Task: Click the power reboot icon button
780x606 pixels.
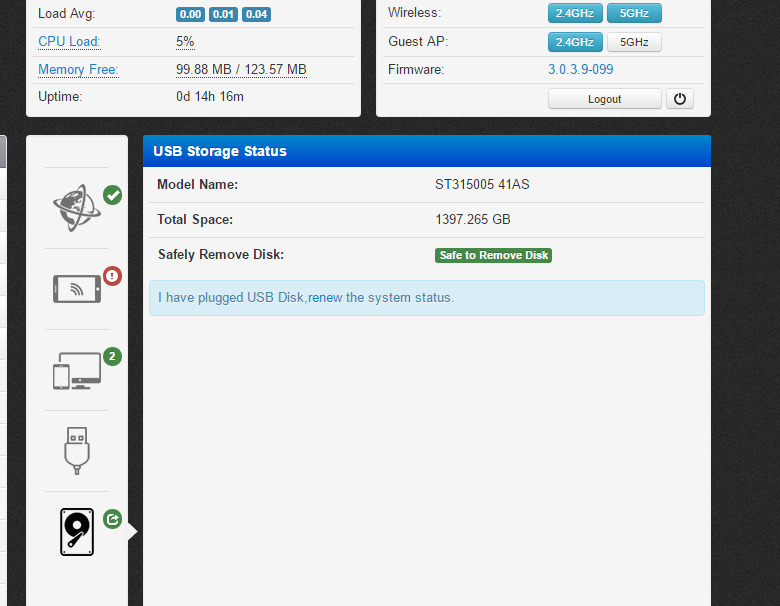Action: [x=680, y=99]
